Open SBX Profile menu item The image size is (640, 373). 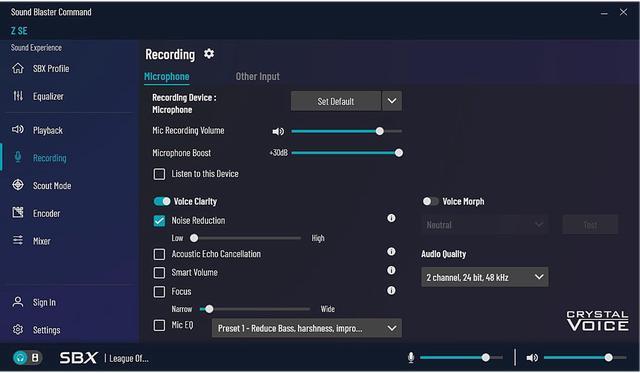tap(51, 69)
